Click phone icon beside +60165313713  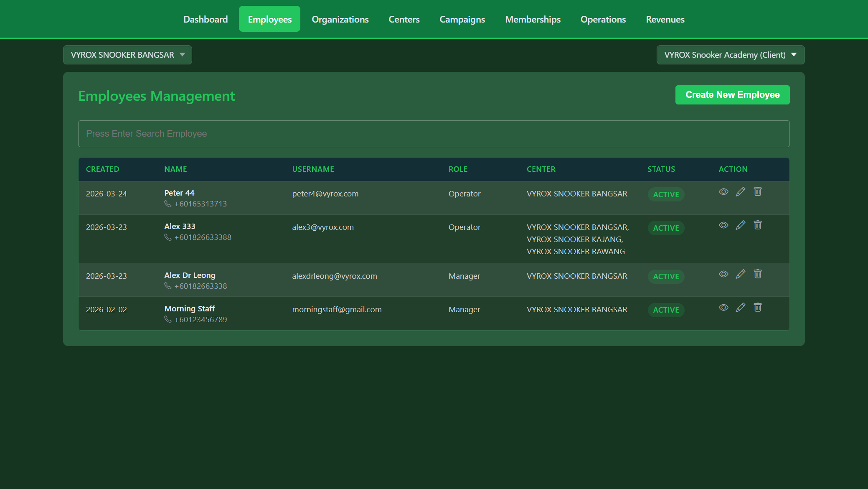168,204
